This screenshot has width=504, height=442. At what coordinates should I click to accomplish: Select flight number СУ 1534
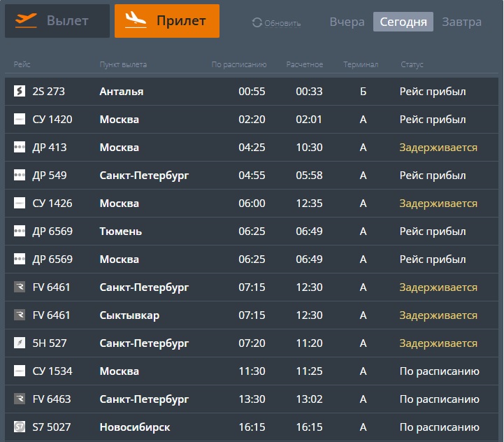point(52,371)
